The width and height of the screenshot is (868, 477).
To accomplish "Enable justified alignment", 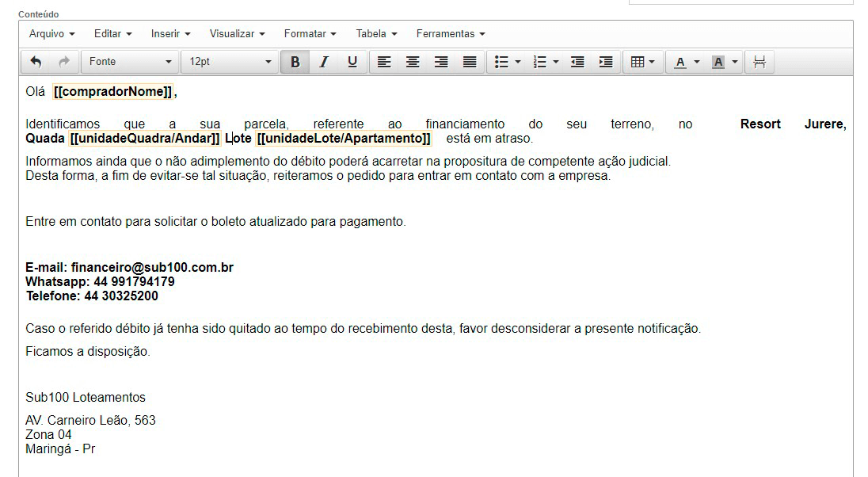I will [x=470, y=61].
